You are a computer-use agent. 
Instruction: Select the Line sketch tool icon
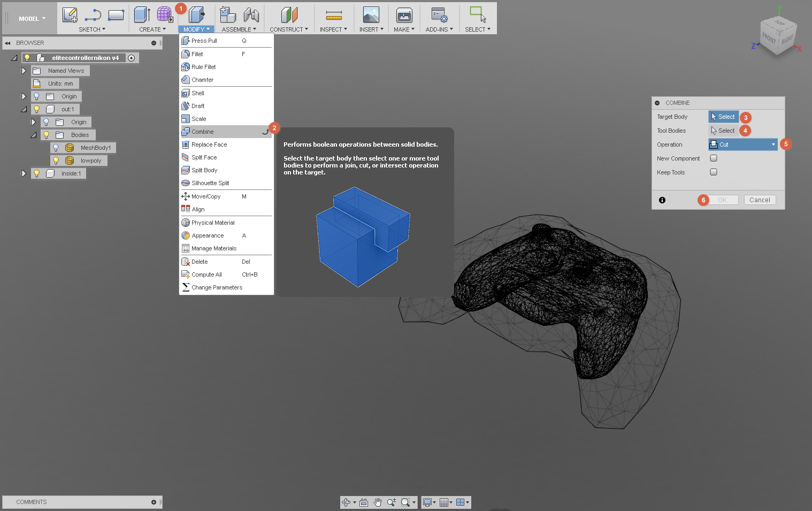point(93,15)
